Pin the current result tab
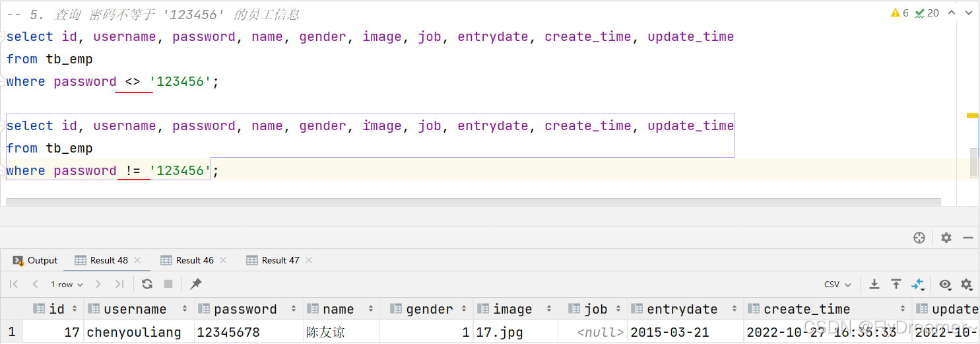980x344 pixels. [x=196, y=284]
